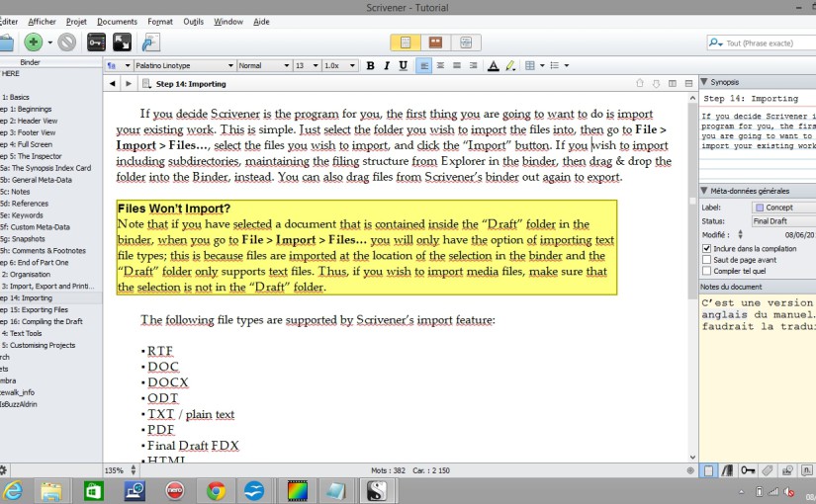Switch to outliner view mode
The image size is (816, 504).
(466, 42)
